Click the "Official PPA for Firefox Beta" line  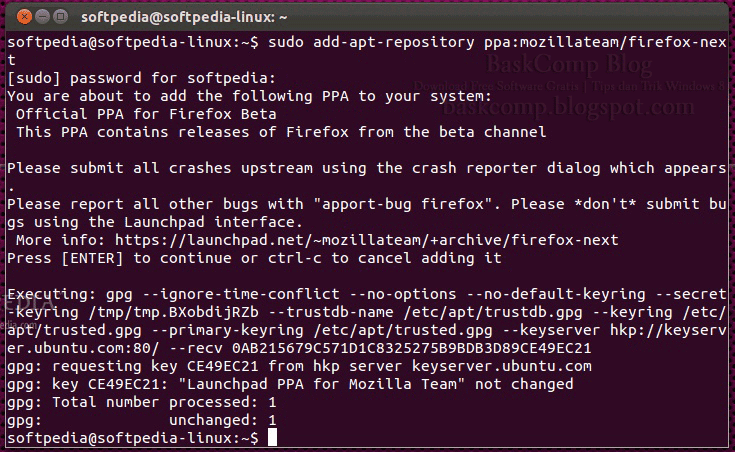130,114
